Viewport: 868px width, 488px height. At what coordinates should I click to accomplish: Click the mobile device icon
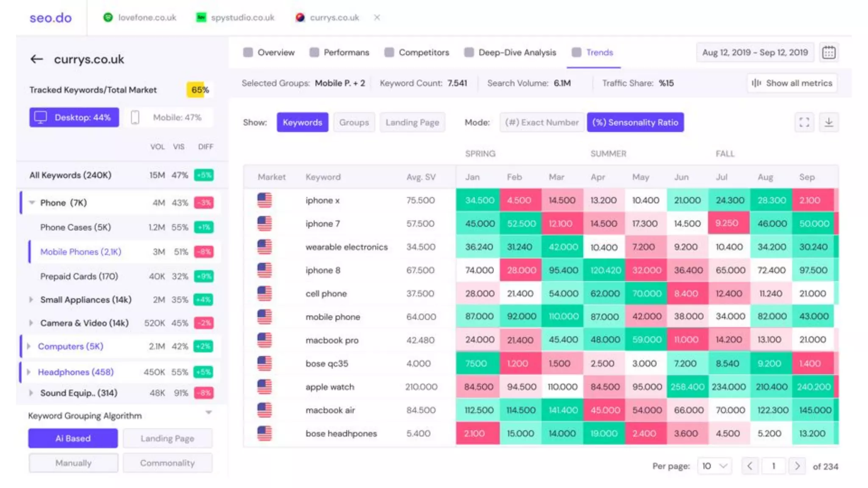tap(135, 117)
